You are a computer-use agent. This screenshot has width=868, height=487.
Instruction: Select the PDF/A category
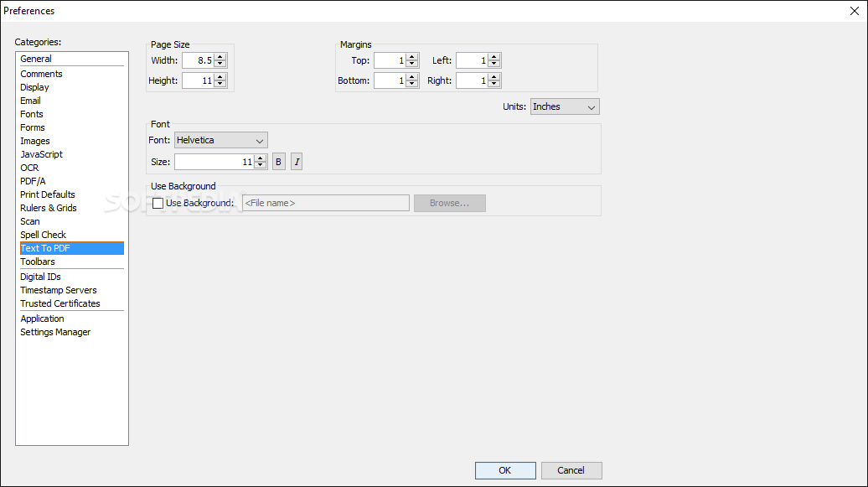coord(72,181)
